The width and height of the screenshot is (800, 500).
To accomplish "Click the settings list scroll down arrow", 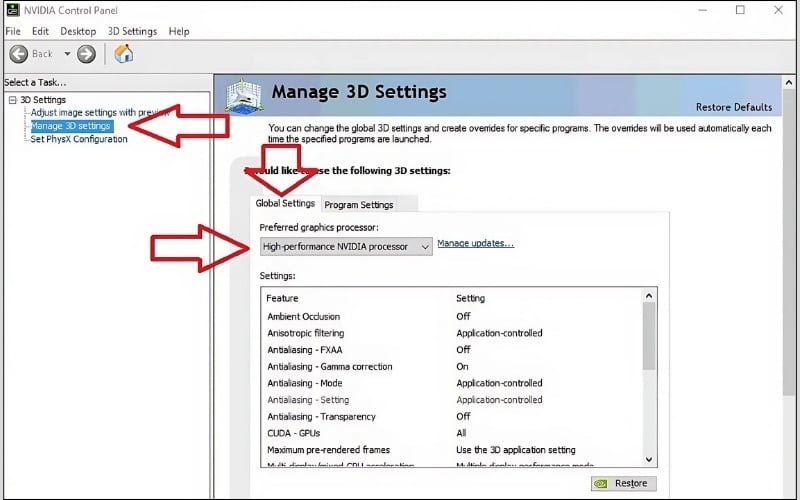I will pyautogui.click(x=649, y=459).
